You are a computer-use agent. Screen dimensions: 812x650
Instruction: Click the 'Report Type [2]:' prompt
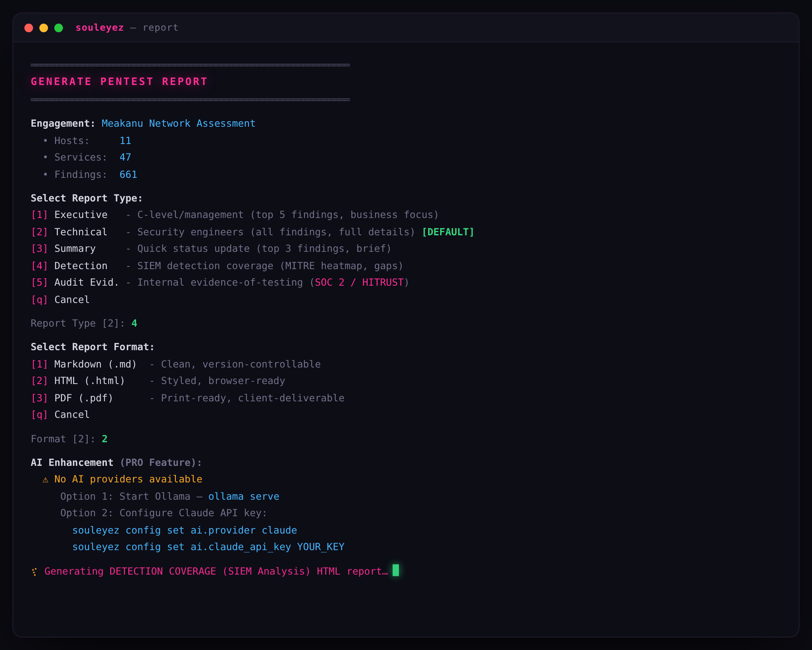point(78,323)
